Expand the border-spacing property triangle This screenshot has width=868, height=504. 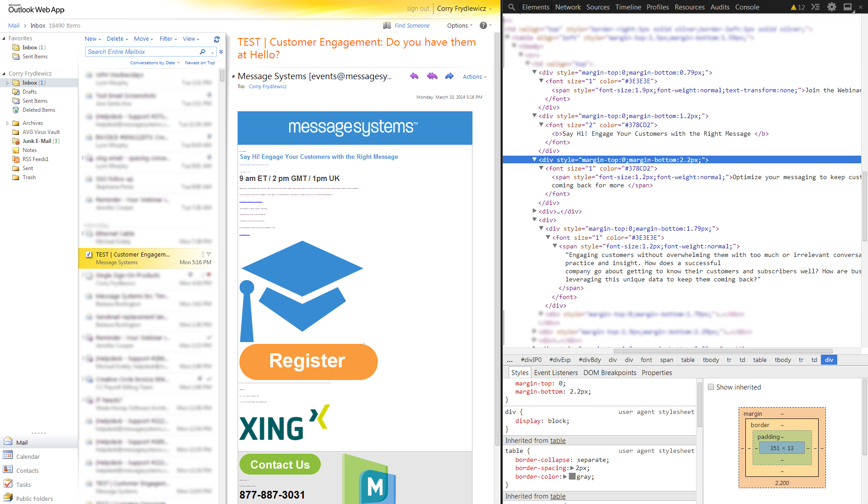coord(572,468)
